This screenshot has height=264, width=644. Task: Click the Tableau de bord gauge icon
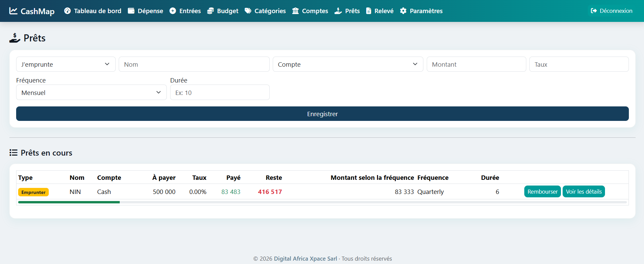point(68,11)
